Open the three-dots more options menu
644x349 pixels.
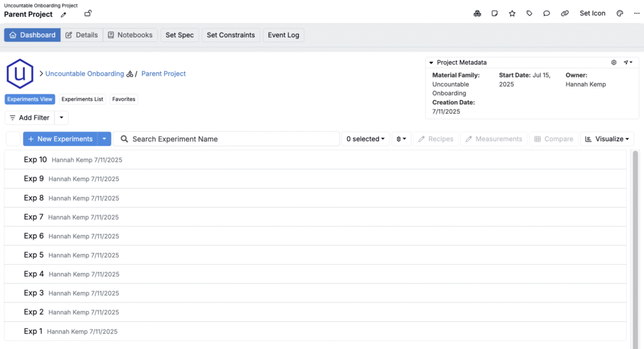point(636,13)
